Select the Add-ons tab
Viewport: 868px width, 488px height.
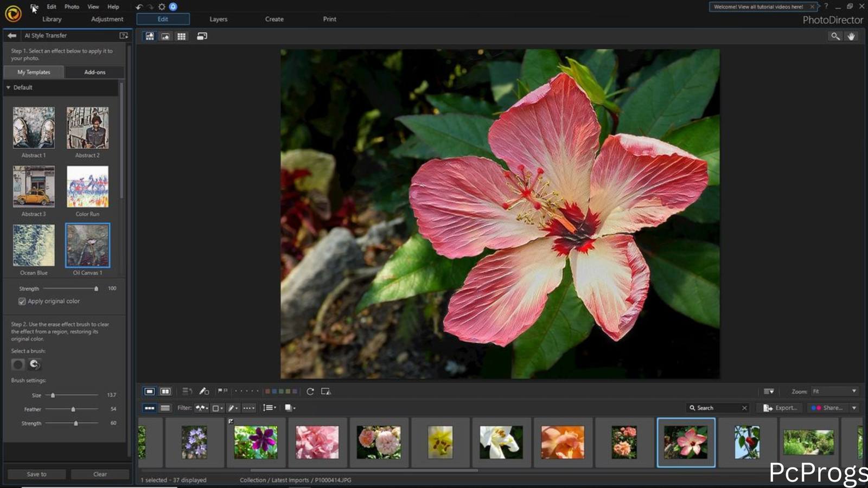[x=95, y=72]
